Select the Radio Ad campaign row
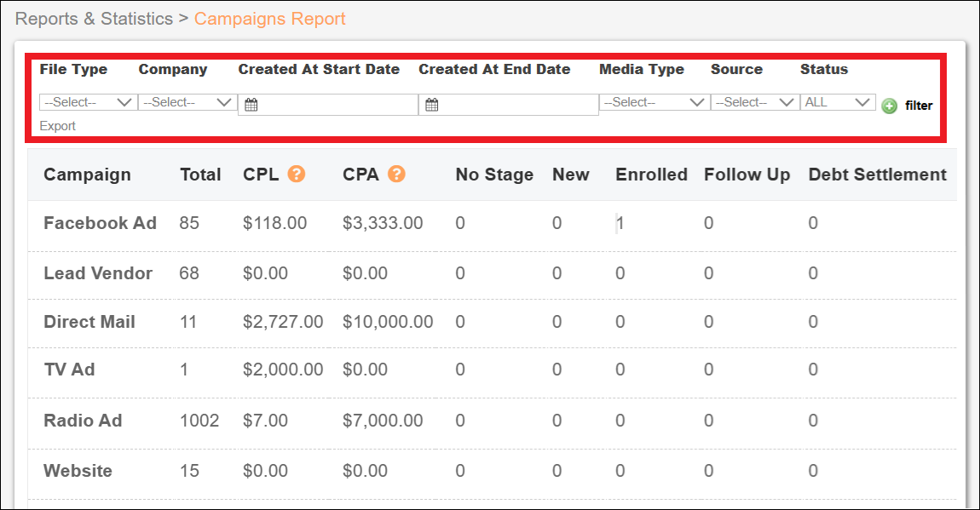Viewport: 980px width, 510px height. (x=492, y=421)
